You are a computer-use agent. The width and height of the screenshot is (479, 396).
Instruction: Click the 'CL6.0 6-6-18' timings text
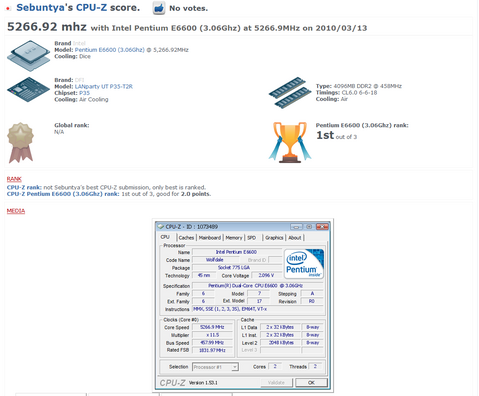pyautogui.click(x=359, y=93)
